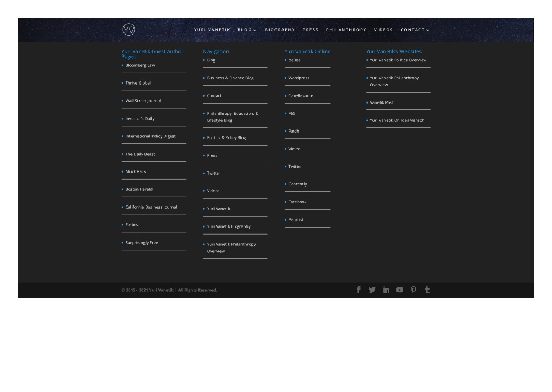Open the Press menu item in header
Screen dimensions: 552x392
click(310, 30)
